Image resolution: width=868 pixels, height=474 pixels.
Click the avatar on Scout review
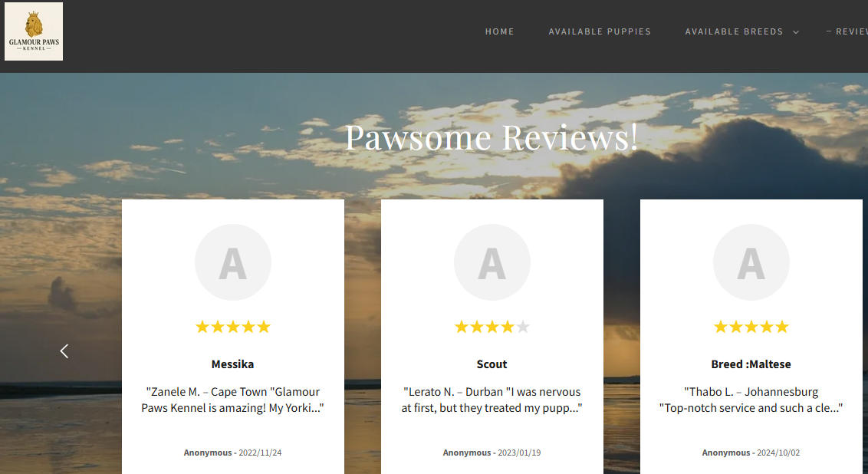pos(492,262)
